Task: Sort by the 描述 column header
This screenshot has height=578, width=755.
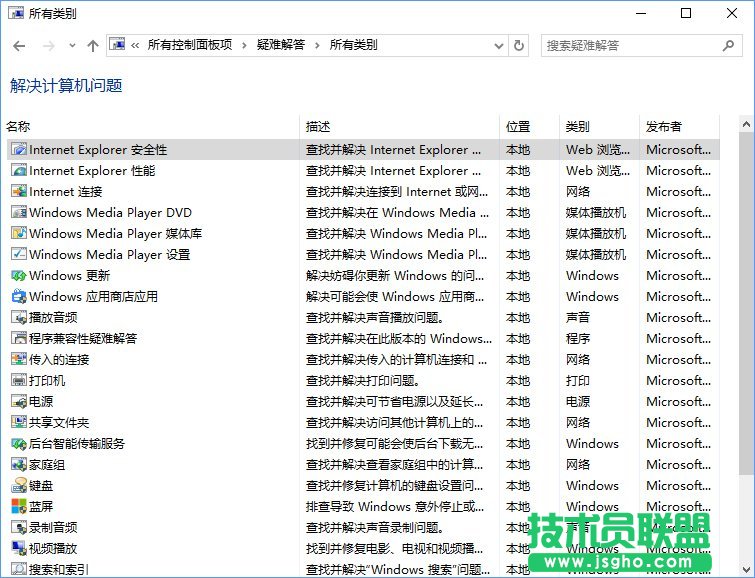Action: point(318,127)
